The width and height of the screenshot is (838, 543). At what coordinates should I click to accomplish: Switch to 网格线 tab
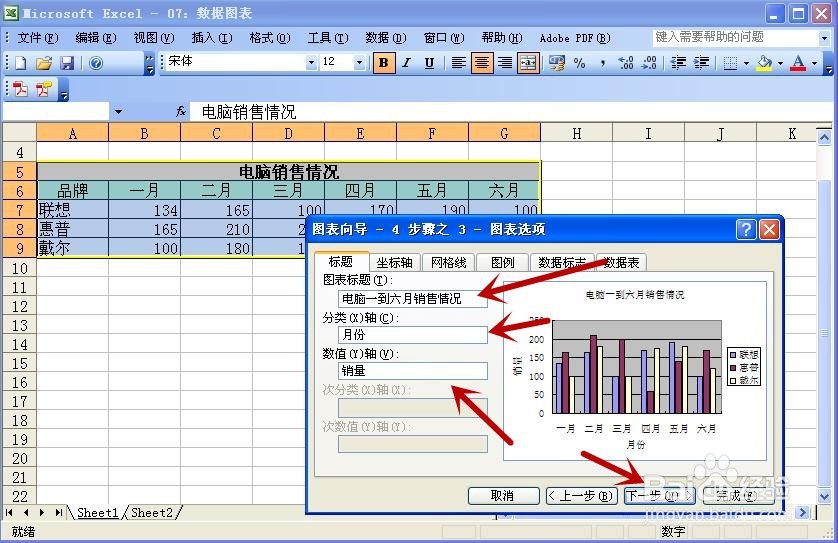click(x=448, y=262)
